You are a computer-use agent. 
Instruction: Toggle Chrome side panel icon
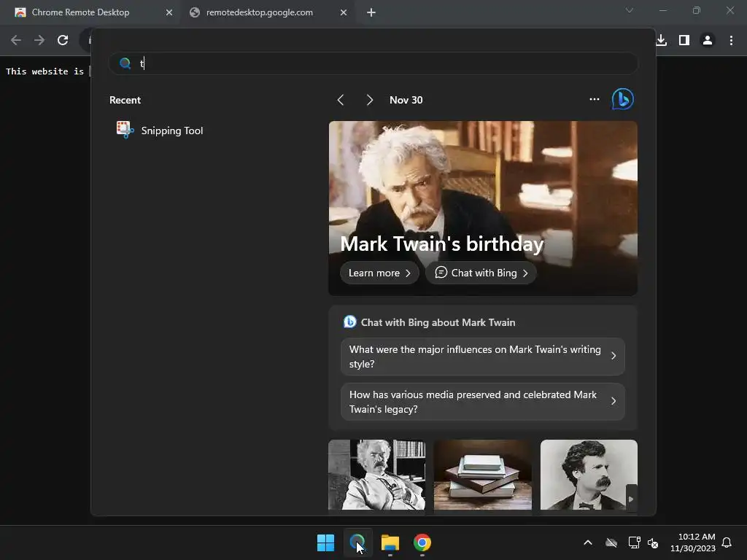tap(684, 40)
